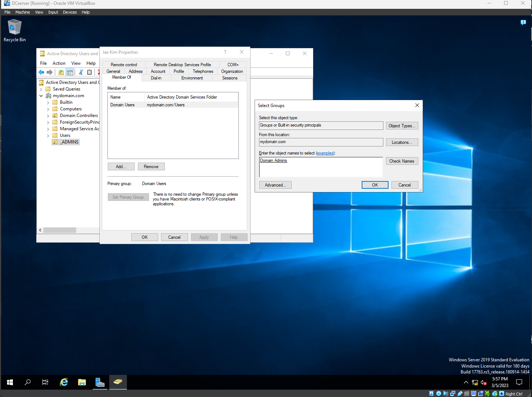The image size is (532, 397).
Task: Click the Check Names button
Action: click(402, 161)
